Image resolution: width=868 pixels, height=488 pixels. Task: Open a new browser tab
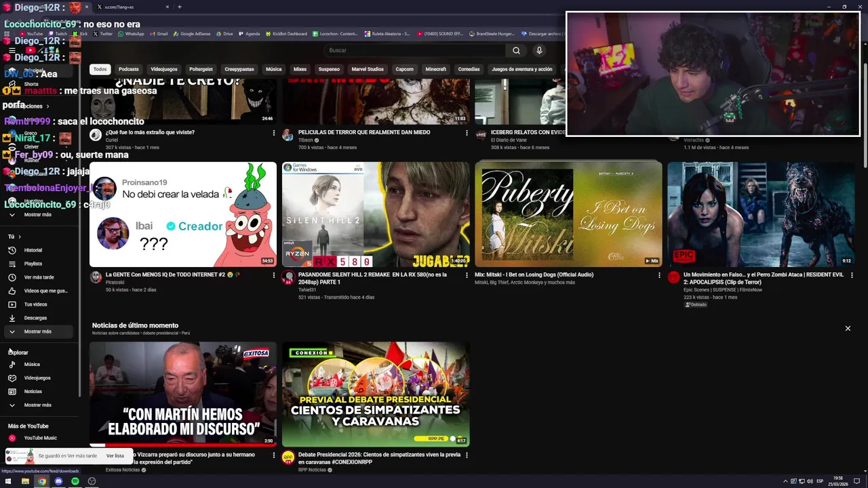(179, 7)
